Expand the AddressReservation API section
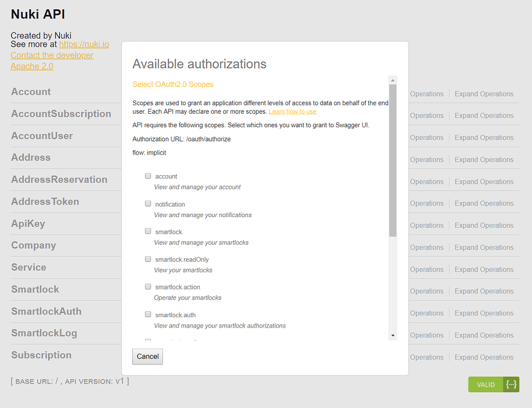This screenshot has width=532, height=408. coord(59,180)
